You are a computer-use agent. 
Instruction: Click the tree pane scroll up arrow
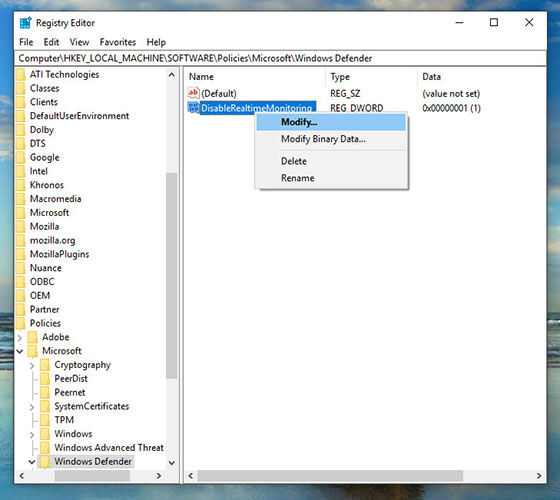(172, 75)
